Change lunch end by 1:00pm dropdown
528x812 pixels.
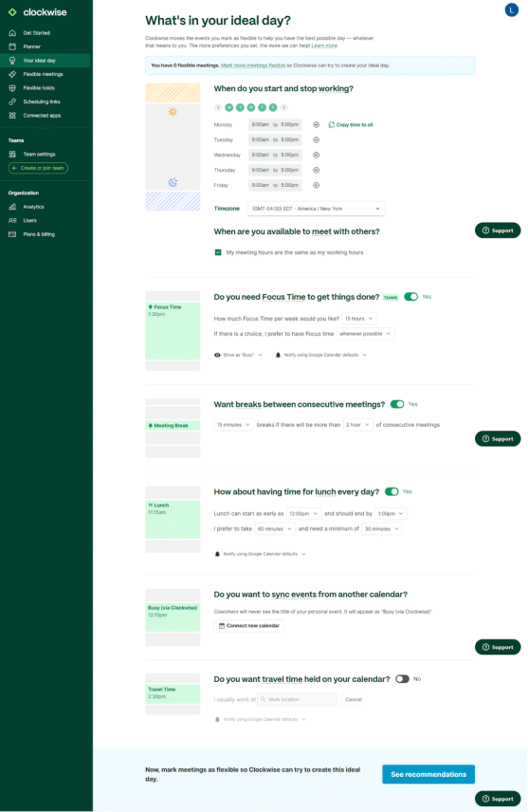pyautogui.click(x=391, y=514)
